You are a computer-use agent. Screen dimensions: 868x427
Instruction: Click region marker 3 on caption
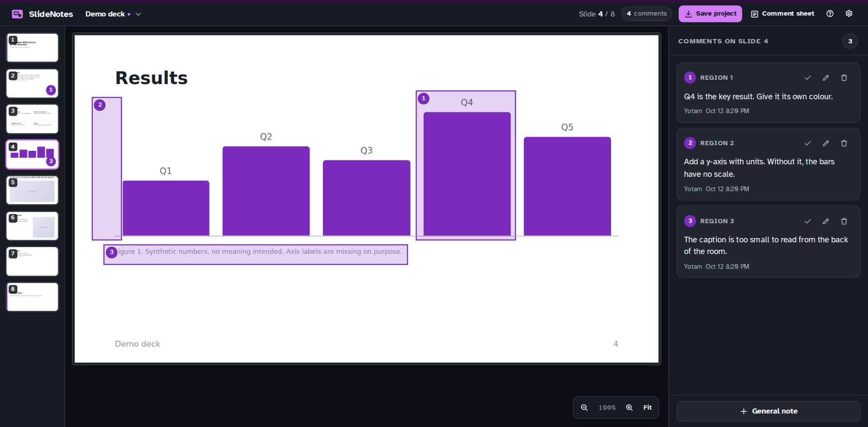tap(112, 252)
